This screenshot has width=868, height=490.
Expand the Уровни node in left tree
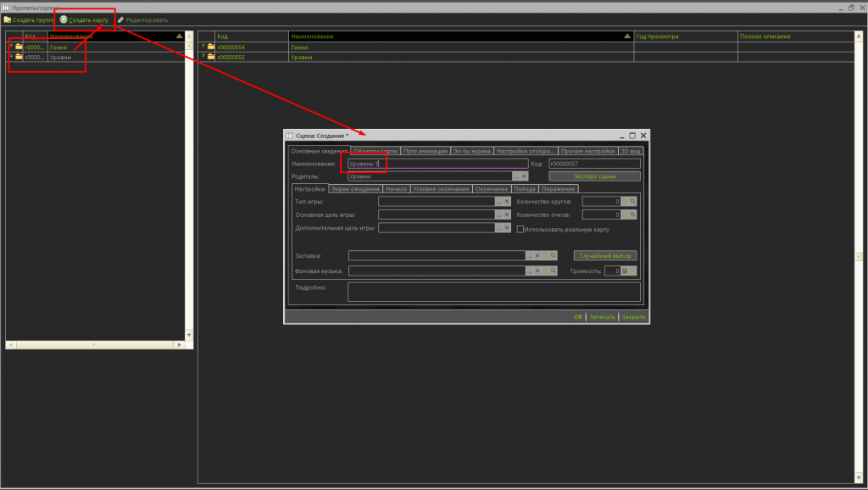coord(11,56)
